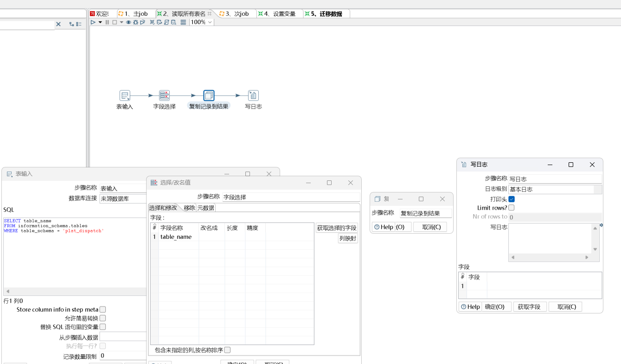Click the 列映射 button

tap(348, 239)
